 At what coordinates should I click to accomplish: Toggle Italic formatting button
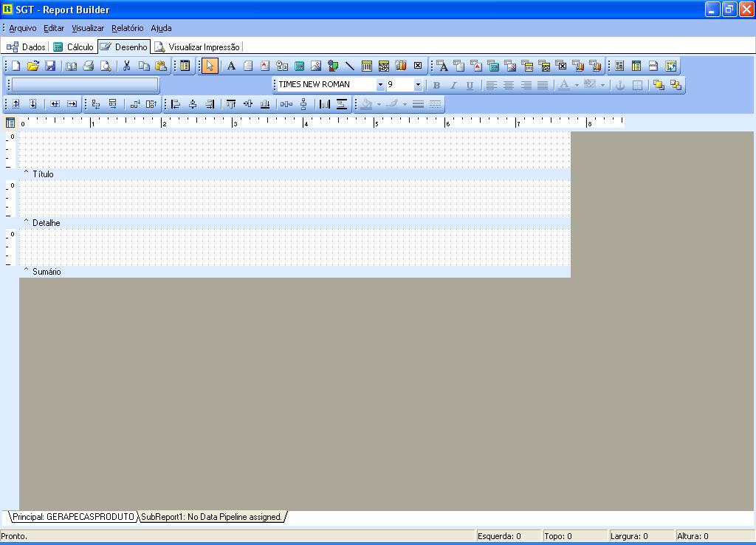point(453,85)
